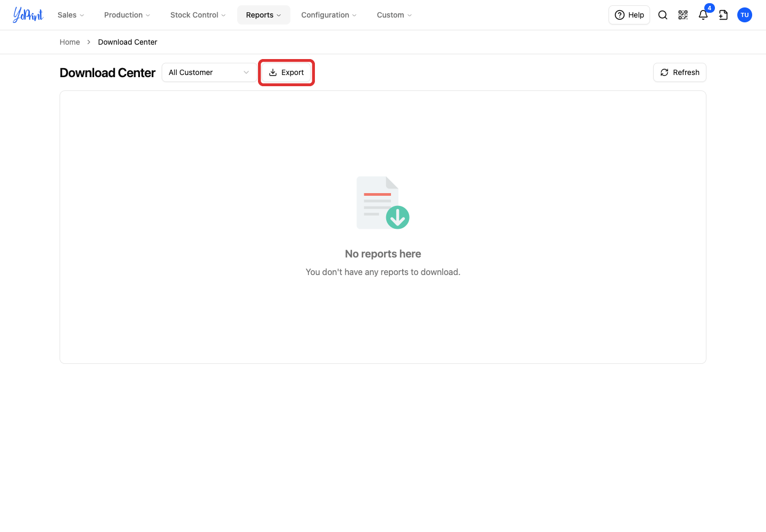Go to Home breadcrumb link

70,42
